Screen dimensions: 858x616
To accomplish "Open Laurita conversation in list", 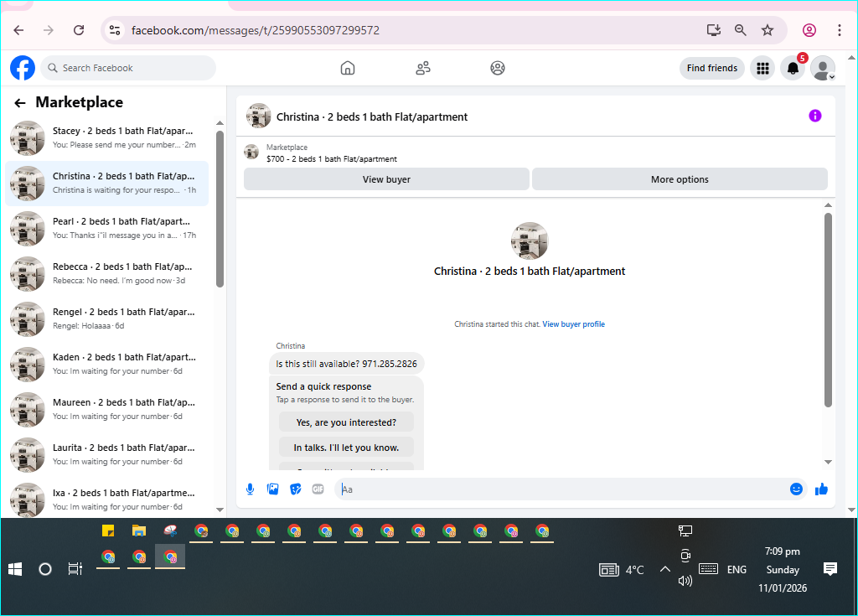I will coord(106,454).
